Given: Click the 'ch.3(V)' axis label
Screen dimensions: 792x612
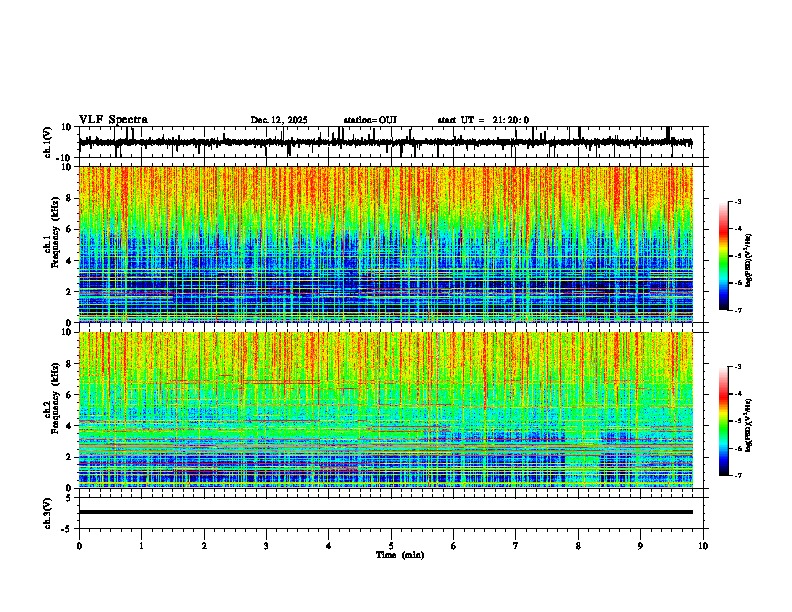Looking at the screenshot, I should pyautogui.click(x=48, y=513).
